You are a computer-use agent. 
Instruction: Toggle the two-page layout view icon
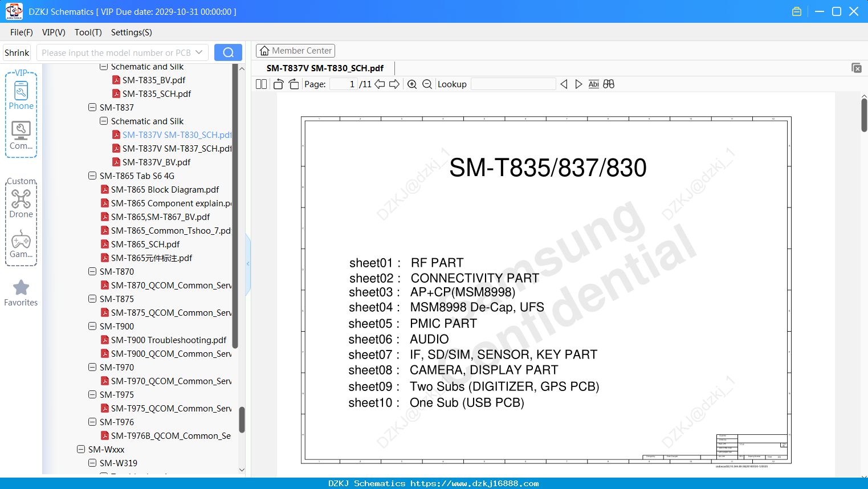(x=261, y=84)
